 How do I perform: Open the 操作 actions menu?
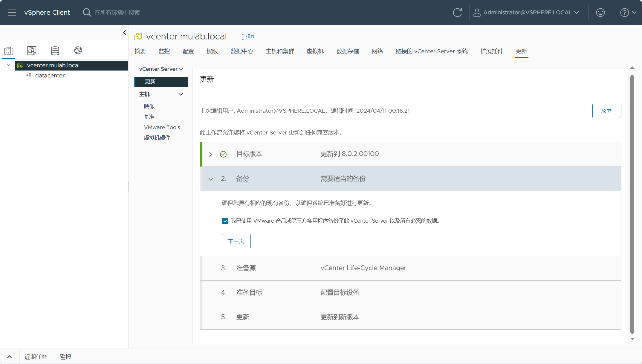pos(249,36)
